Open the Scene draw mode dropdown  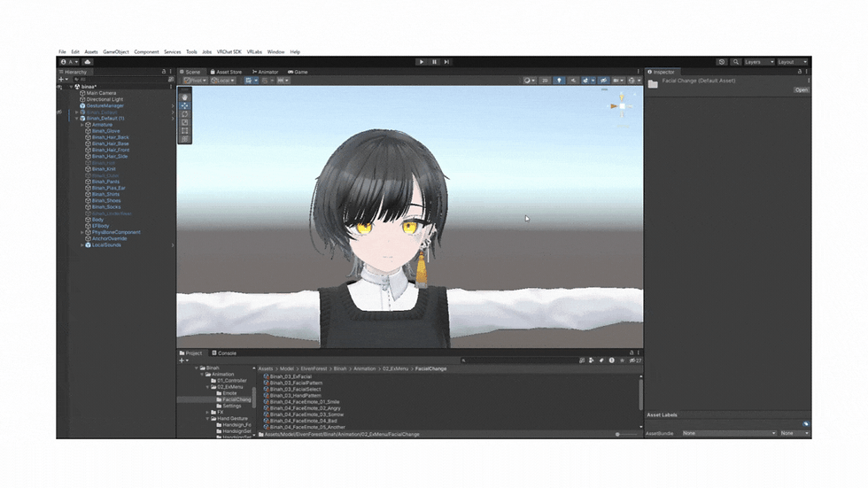click(x=530, y=81)
